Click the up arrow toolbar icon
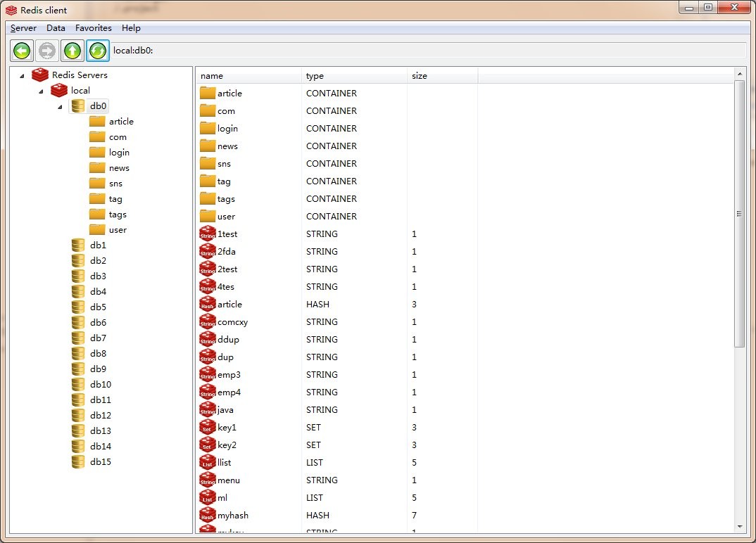Viewport: 756px width, 543px height. pos(72,50)
